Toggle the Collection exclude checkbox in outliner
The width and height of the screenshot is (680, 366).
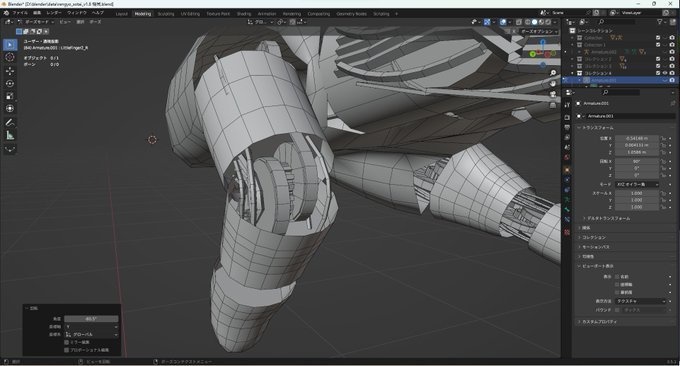[x=658, y=38]
